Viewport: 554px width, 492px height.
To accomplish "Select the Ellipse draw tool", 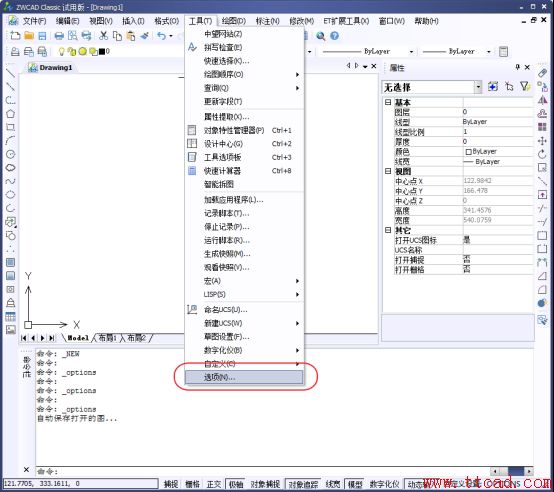I will (x=11, y=195).
